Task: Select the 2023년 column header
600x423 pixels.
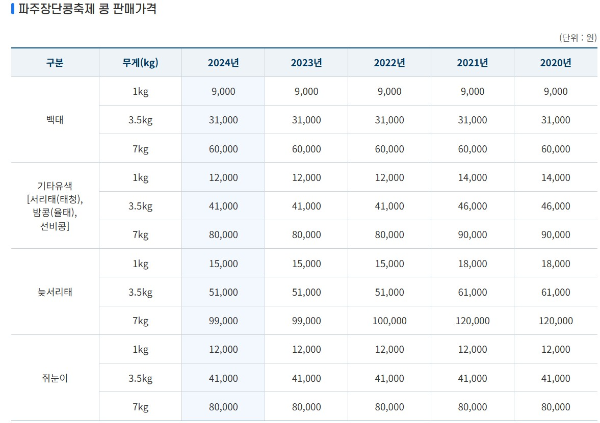Action: coord(306,63)
